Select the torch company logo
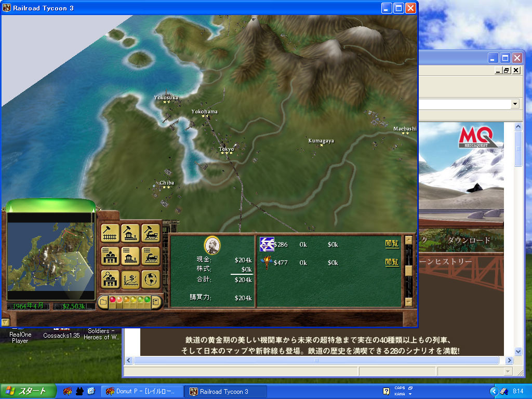 (268, 262)
